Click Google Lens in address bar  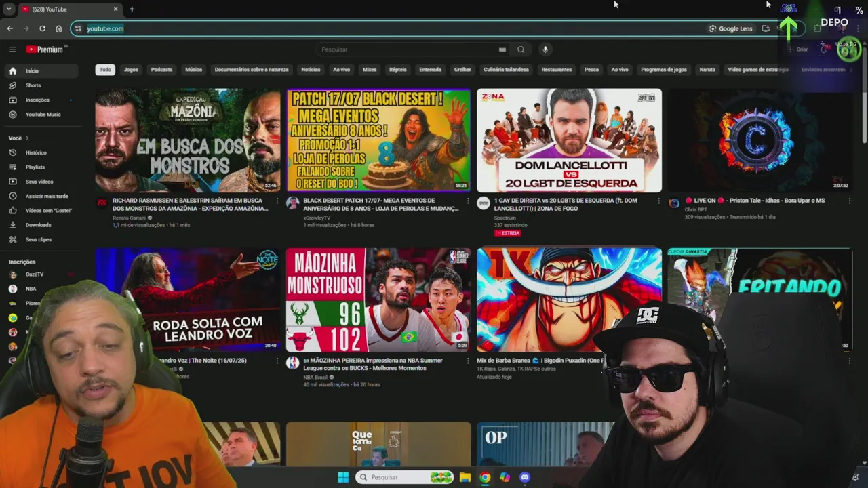[x=731, y=28]
